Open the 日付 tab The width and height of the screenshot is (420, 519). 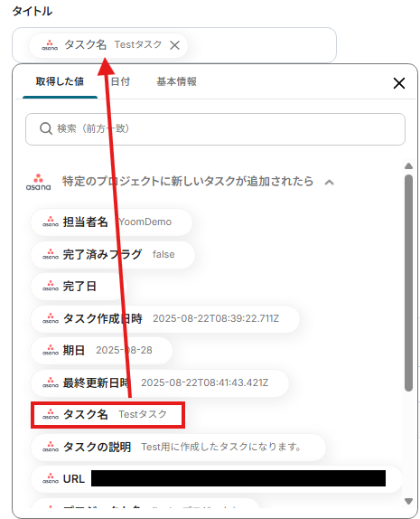tap(120, 81)
